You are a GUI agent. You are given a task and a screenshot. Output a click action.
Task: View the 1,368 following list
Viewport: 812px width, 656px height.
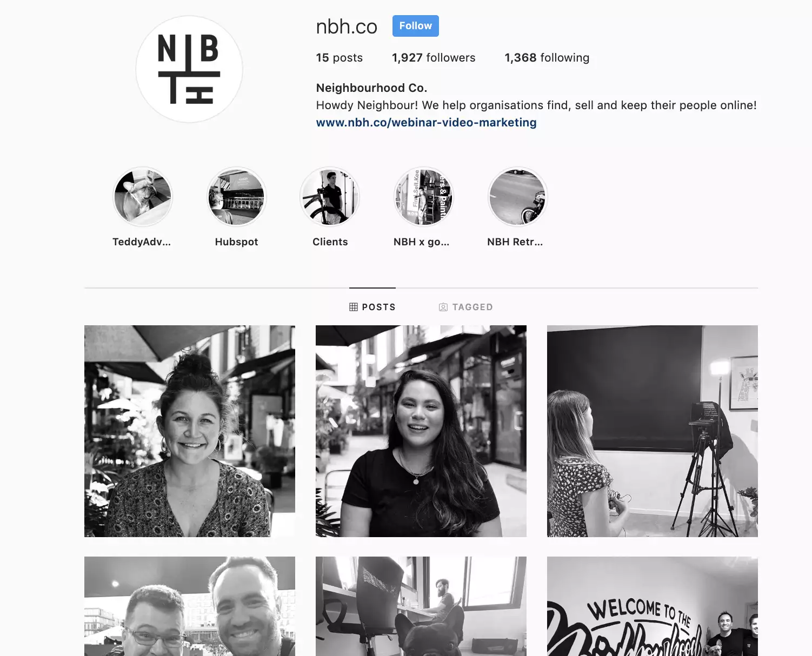point(547,58)
